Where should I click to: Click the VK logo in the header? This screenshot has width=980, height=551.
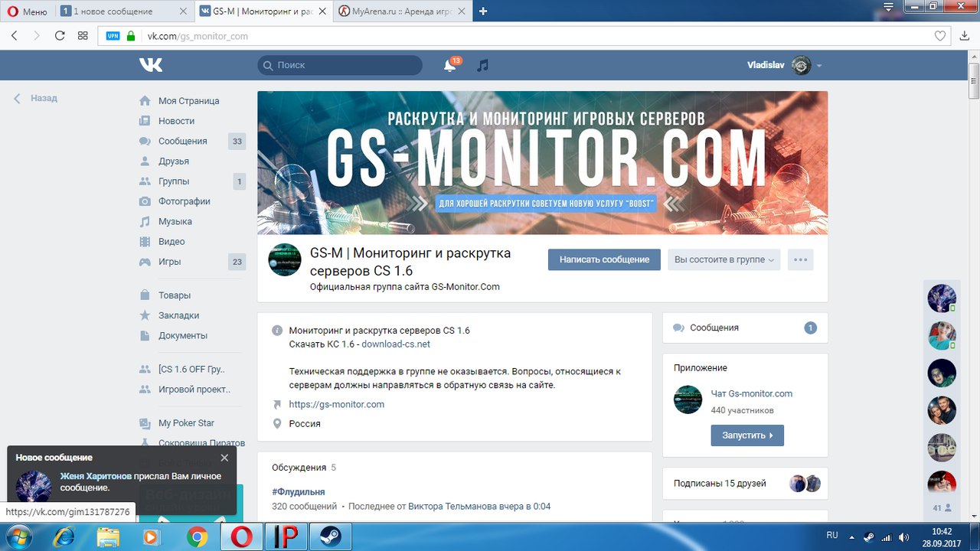click(x=151, y=65)
